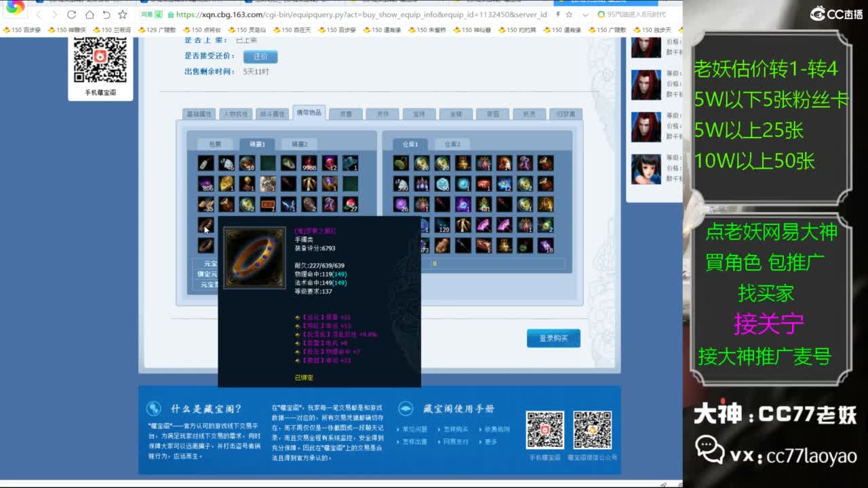Open the 更多 help link
The height and width of the screenshot is (488, 868).
coord(492,441)
